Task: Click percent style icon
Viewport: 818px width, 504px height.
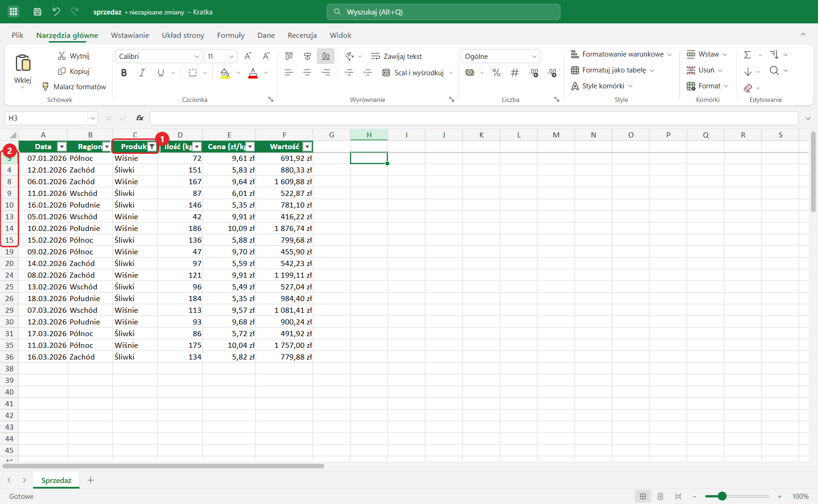Action: (496, 72)
